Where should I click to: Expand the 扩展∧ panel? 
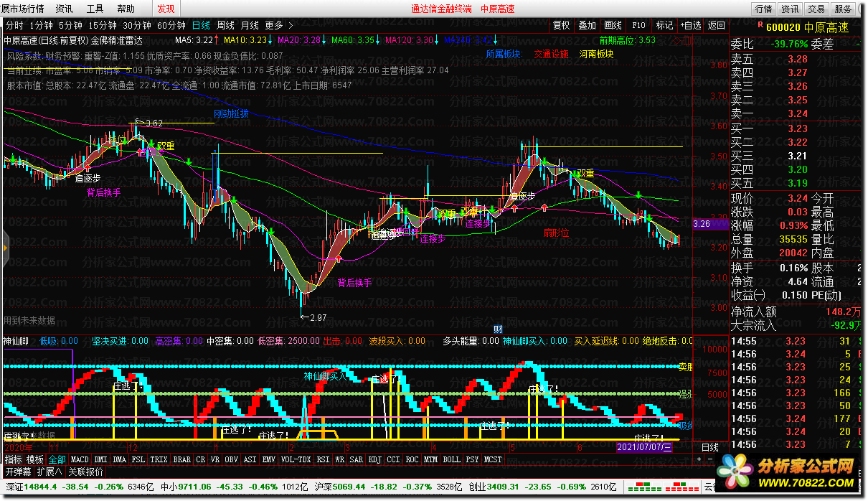pos(50,472)
